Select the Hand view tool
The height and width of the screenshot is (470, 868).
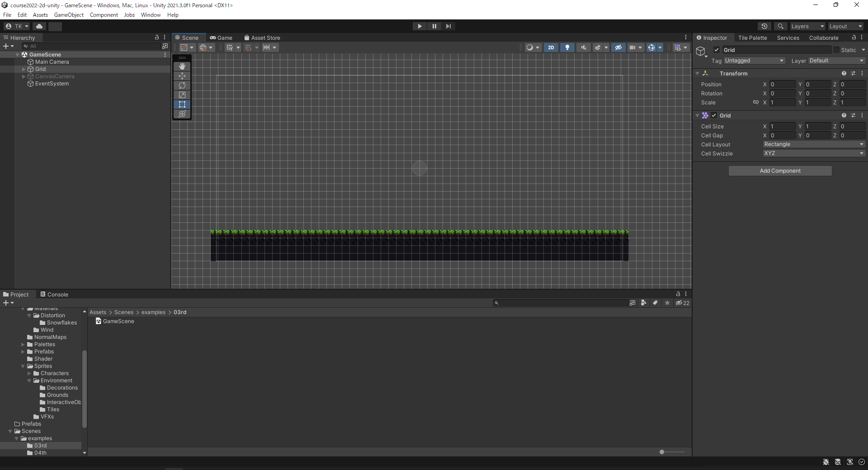click(x=182, y=66)
